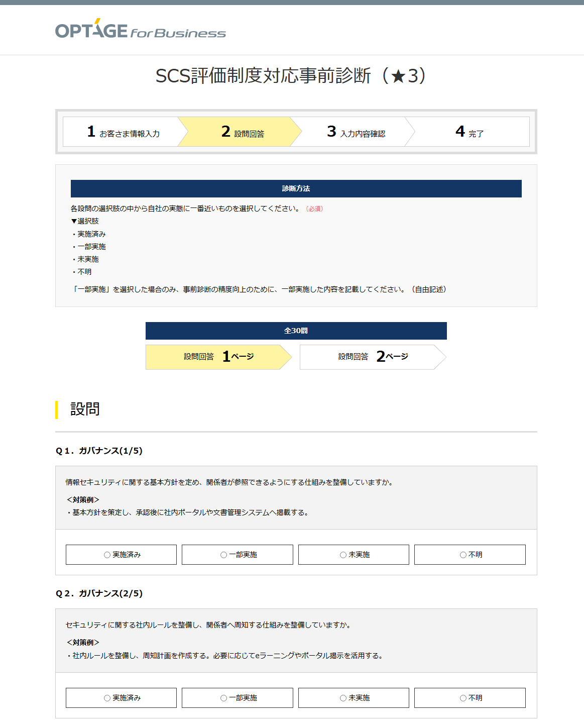Screen dimensions: 584x728
Task: Open 設問回答 1ページ tab
Action: [218, 357]
